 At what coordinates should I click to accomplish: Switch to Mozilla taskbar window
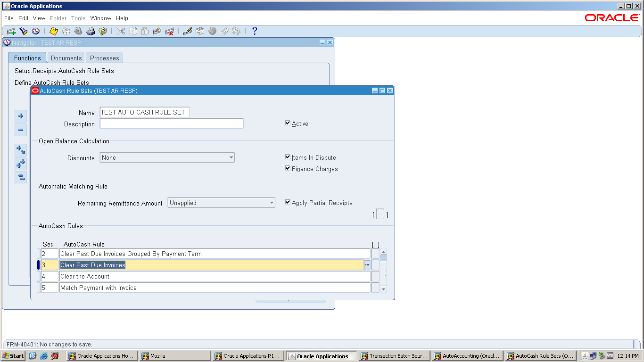[x=176, y=356]
